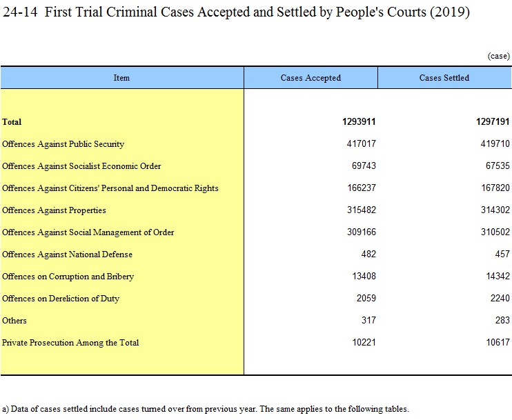Select 'Offences Against Properties' row label

[54, 210]
